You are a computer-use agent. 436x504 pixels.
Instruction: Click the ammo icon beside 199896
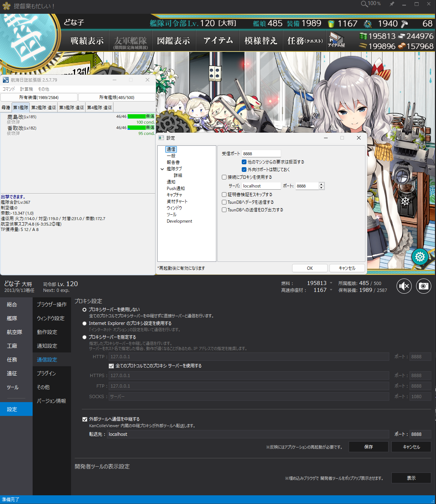click(x=363, y=46)
